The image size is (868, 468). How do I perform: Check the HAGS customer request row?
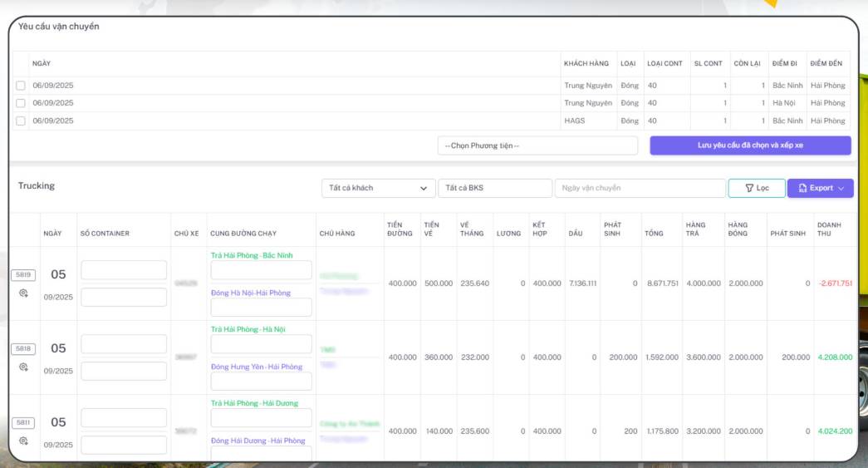(21, 121)
